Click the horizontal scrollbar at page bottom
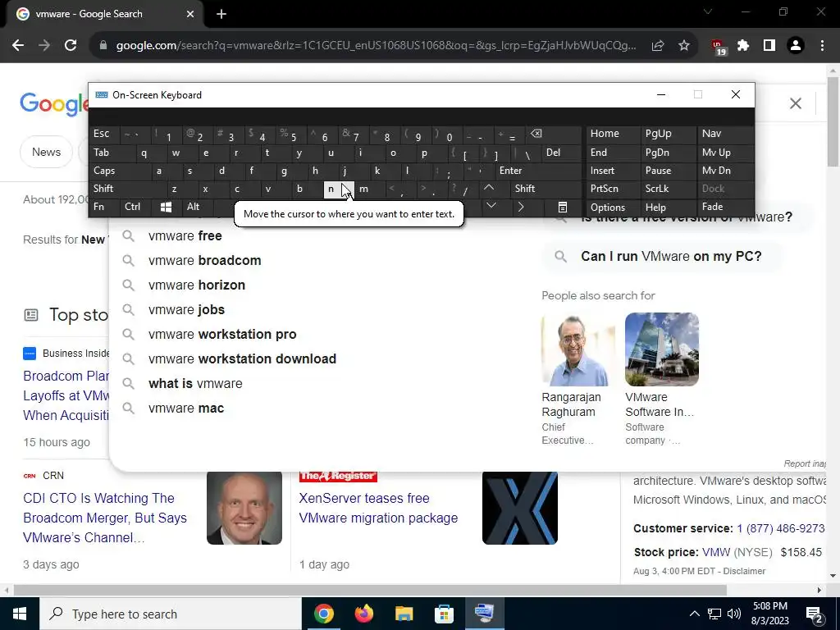 click(370, 591)
